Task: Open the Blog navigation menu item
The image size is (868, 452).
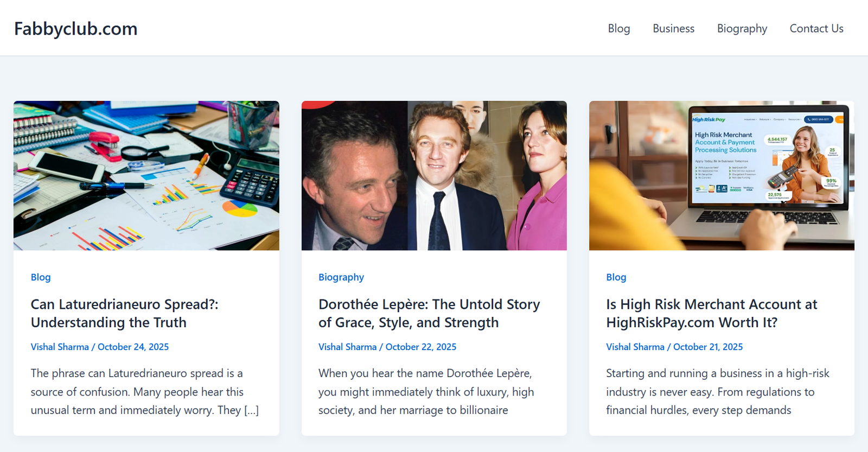Action: pyautogui.click(x=618, y=29)
